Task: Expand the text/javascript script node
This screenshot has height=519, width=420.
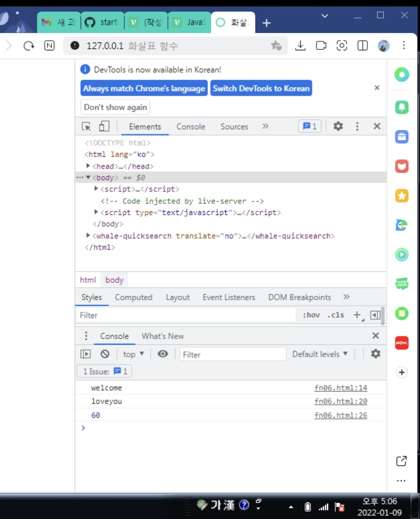Action: 96,212
